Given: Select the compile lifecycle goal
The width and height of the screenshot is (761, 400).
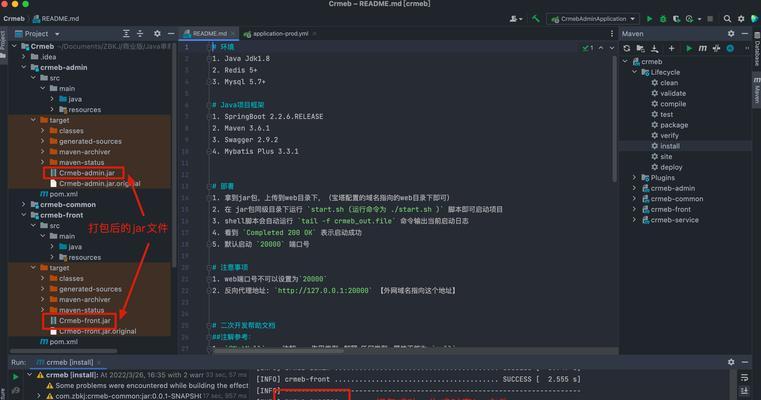Looking at the screenshot, I should 673,104.
